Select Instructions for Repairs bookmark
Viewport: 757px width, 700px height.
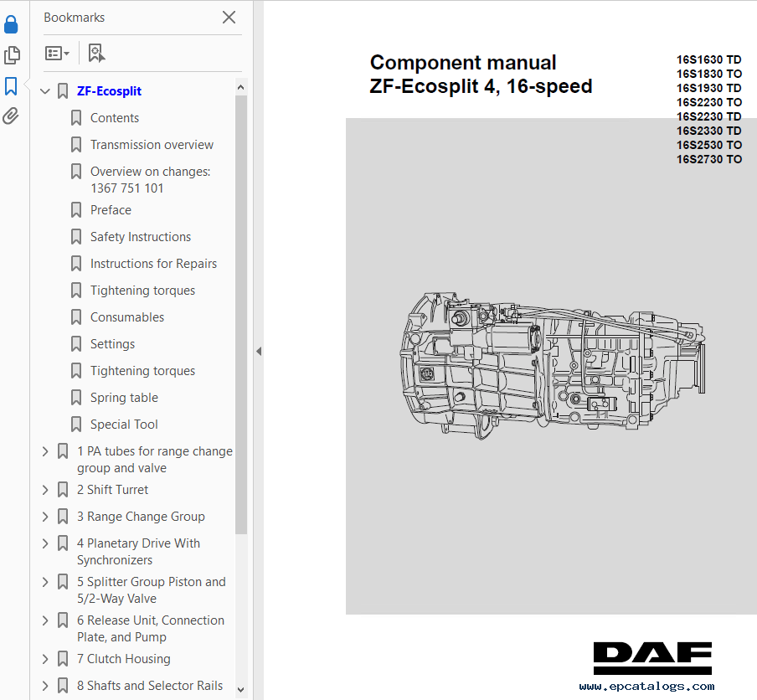pyautogui.click(x=153, y=264)
